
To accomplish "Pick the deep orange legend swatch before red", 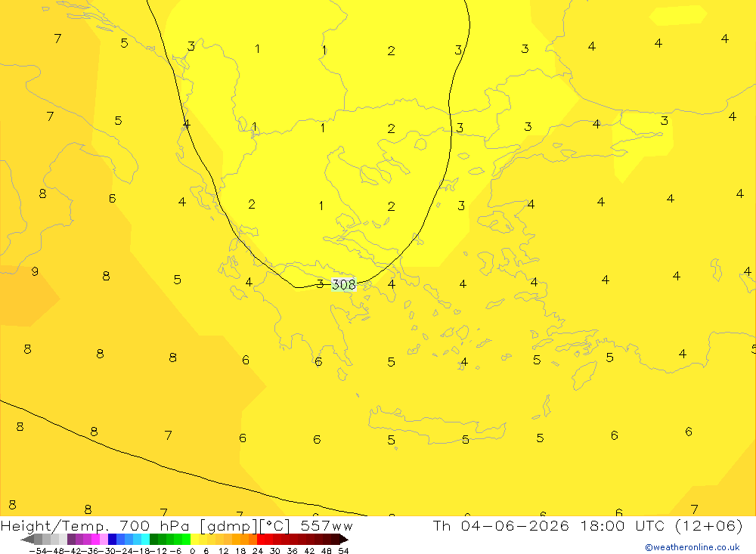I will point(253,540).
